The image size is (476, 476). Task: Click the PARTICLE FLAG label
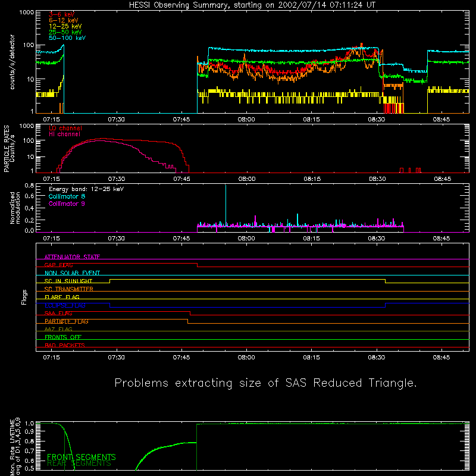click(x=67, y=321)
